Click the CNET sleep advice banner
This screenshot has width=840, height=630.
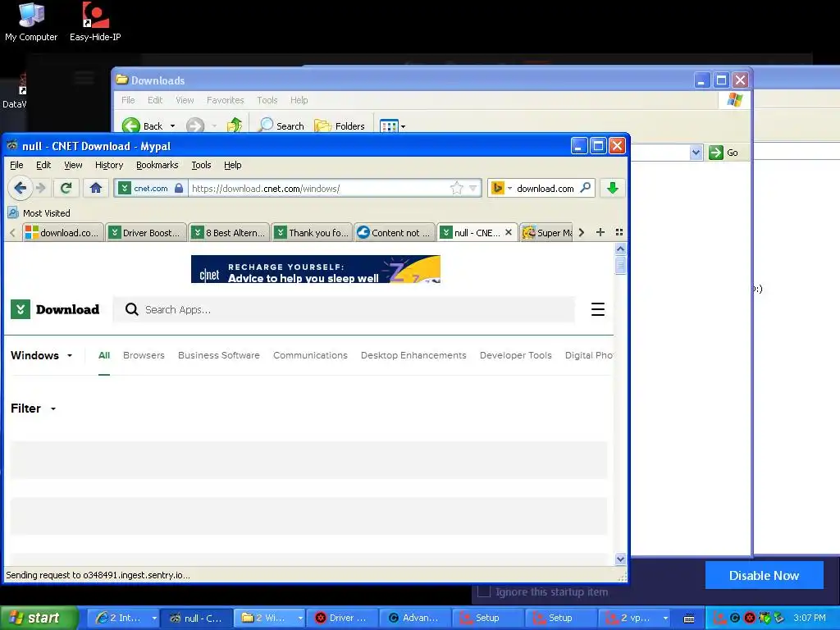click(316, 269)
